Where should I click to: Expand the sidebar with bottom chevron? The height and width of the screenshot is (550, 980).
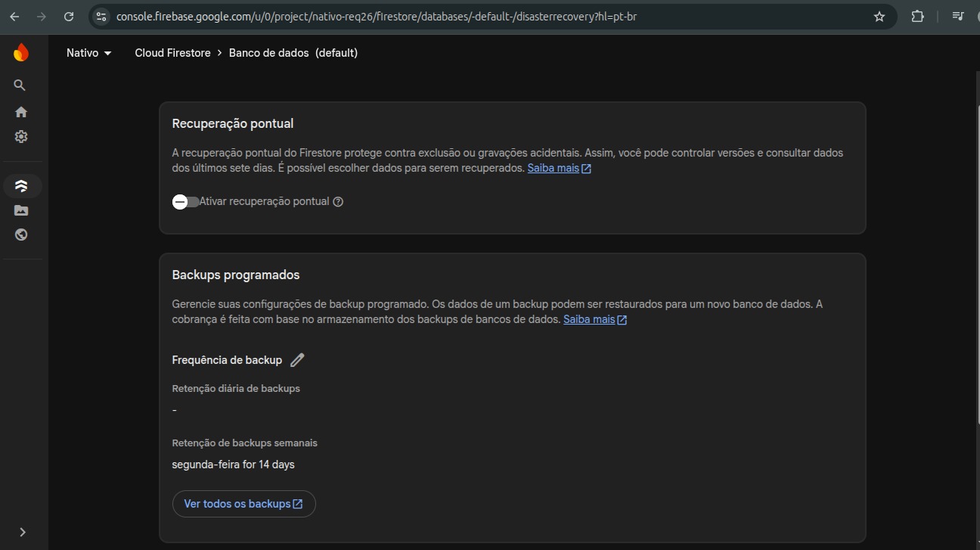tap(23, 532)
